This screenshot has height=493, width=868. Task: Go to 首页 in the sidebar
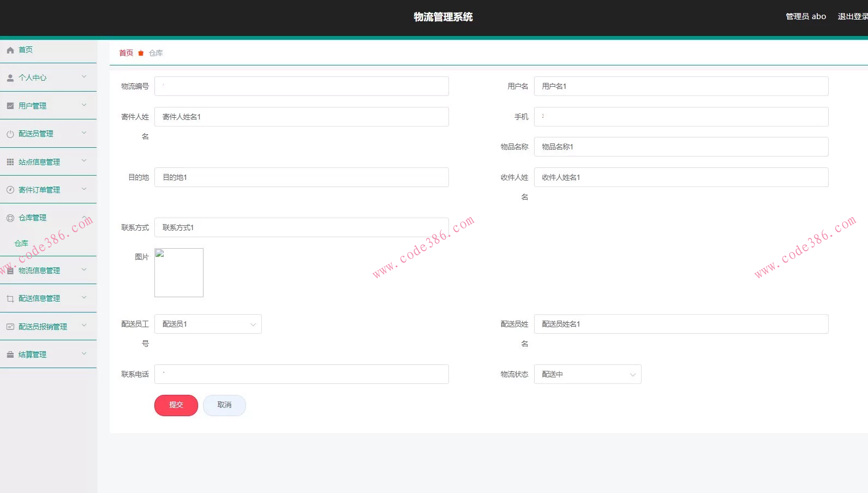(49, 50)
